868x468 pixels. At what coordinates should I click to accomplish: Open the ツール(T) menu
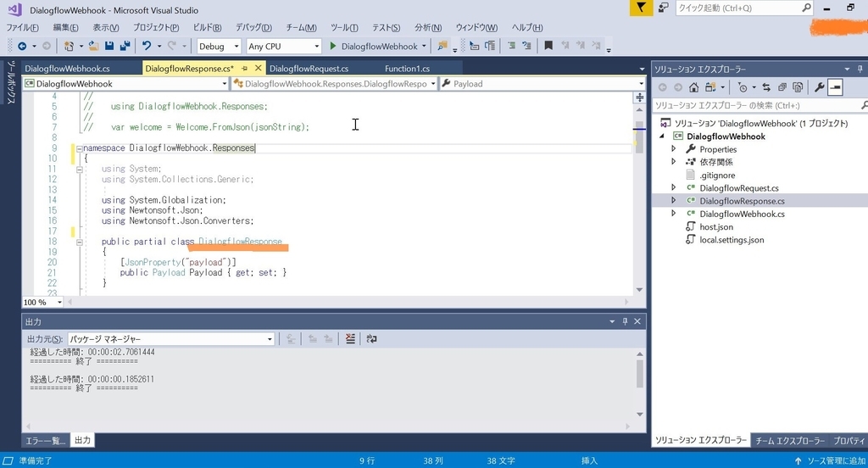(344, 27)
